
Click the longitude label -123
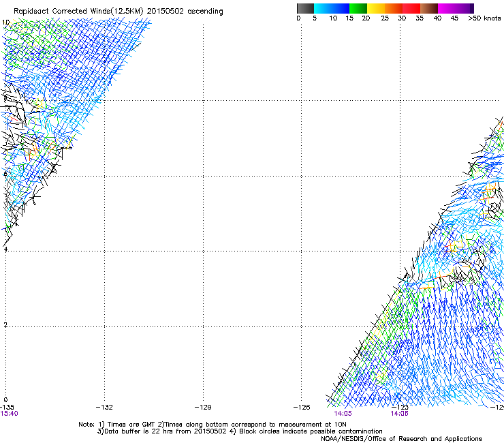400,408
